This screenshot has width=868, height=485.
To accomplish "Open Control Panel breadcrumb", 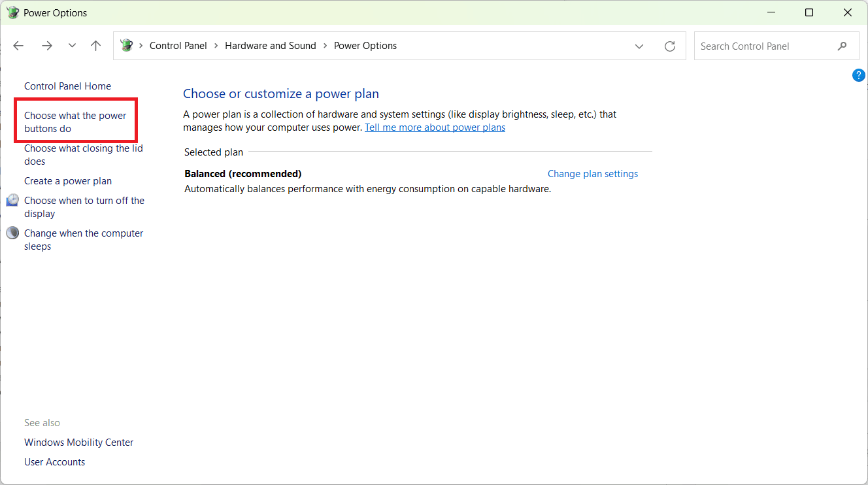I will (178, 46).
